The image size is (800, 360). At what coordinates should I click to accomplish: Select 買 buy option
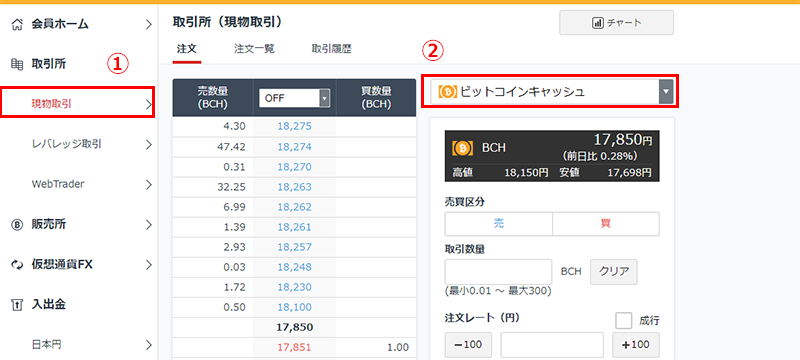tap(606, 224)
